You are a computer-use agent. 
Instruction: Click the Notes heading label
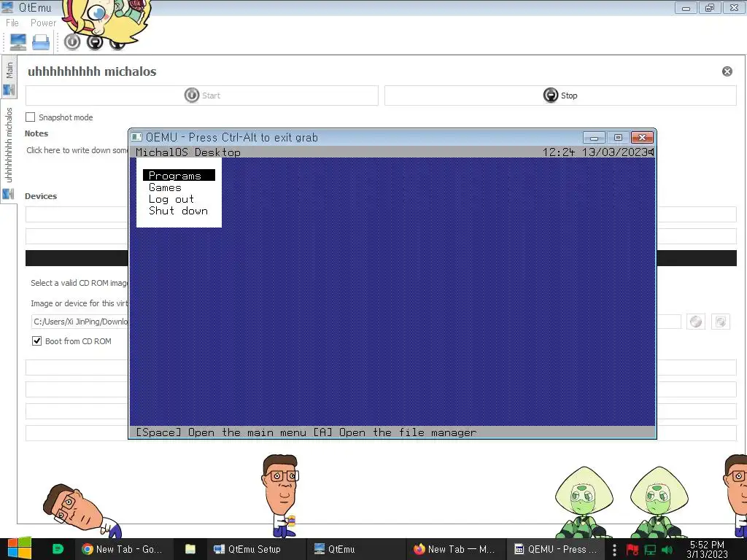(36, 133)
